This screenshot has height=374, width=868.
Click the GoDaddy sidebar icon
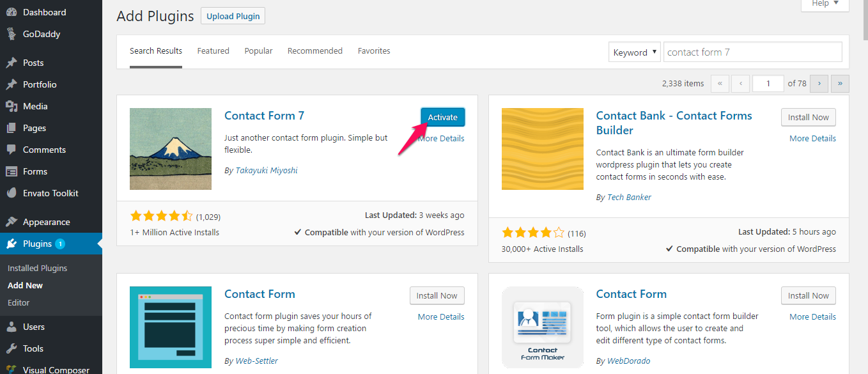(x=11, y=34)
